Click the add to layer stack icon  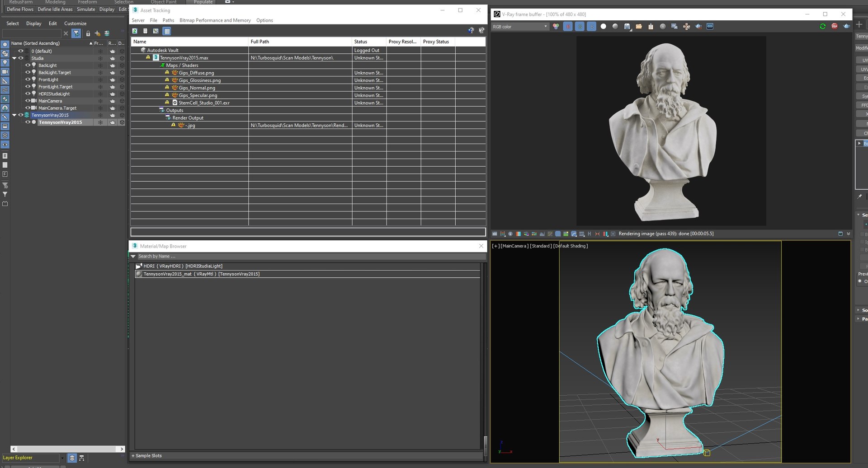(x=107, y=33)
